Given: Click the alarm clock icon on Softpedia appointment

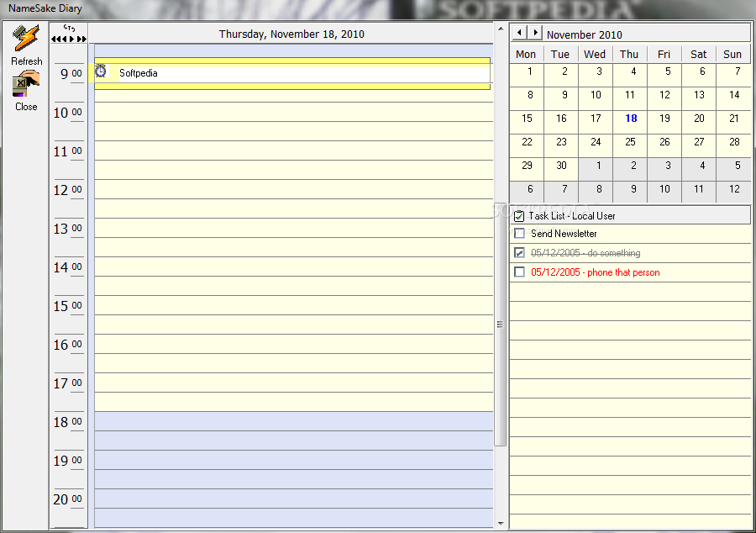Looking at the screenshot, I should (x=100, y=71).
